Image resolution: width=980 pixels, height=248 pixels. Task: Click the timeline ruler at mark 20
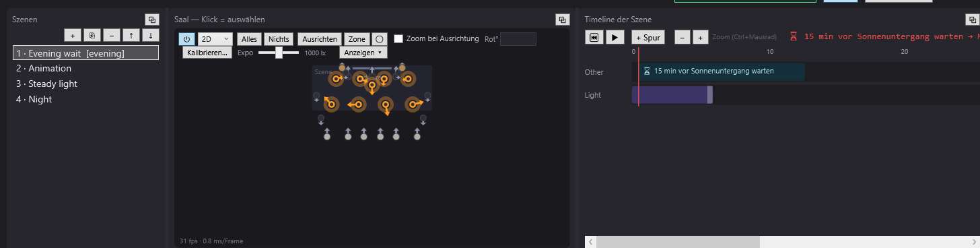pos(905,52)
